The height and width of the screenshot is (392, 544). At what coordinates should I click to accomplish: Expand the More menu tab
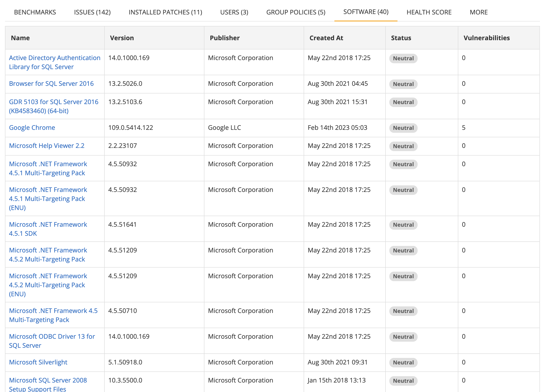pos(478,12)
